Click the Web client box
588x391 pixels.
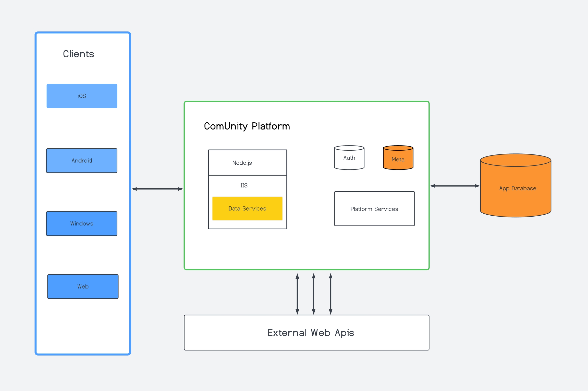83,286
